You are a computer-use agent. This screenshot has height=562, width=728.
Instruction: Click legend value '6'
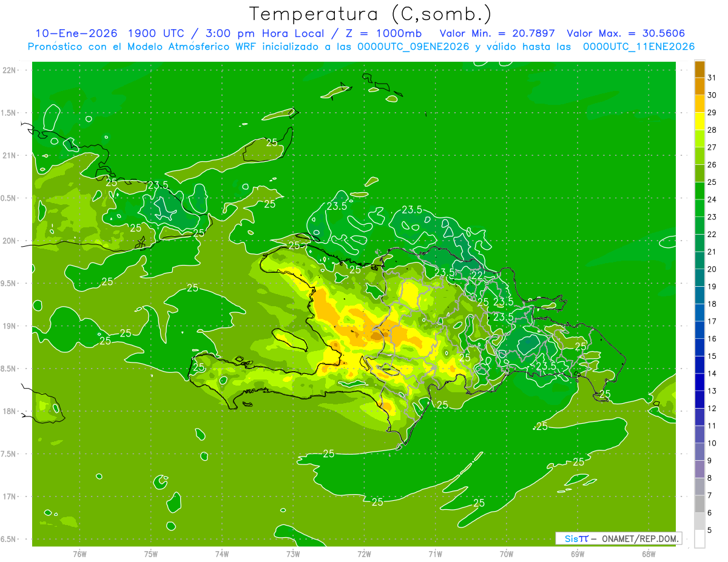pos(710,513)
